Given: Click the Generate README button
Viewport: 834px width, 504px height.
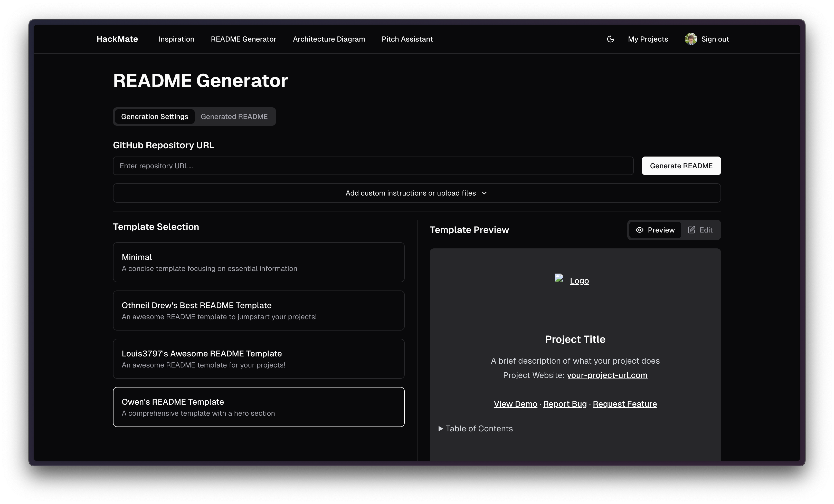Looking at the screenshot, I should click(x=681, y=166).
